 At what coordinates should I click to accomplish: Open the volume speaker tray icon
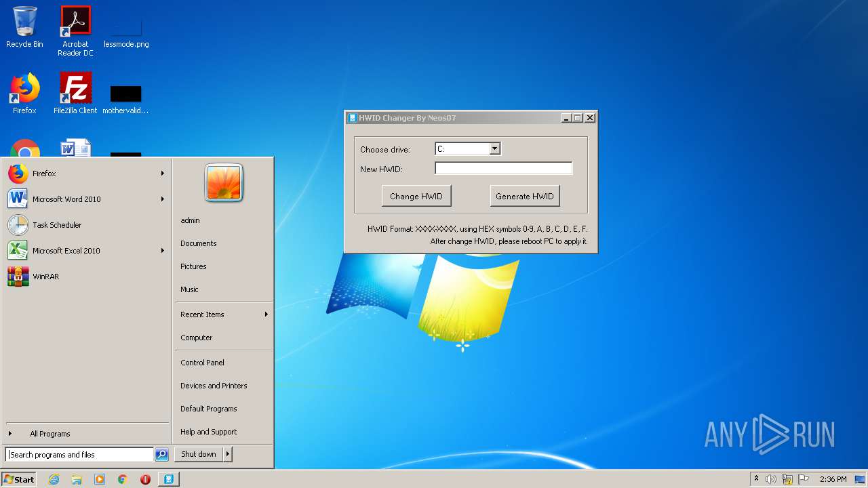tap(771, 479)
